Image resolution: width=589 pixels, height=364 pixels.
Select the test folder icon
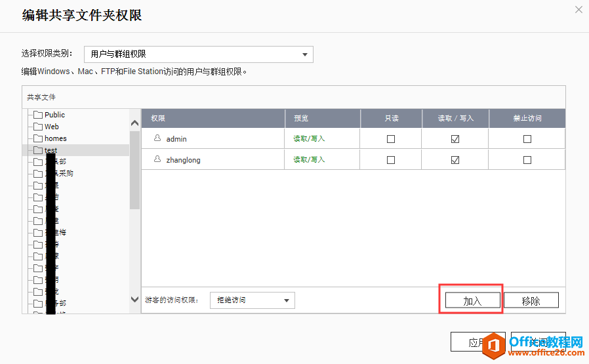[38, 150]
